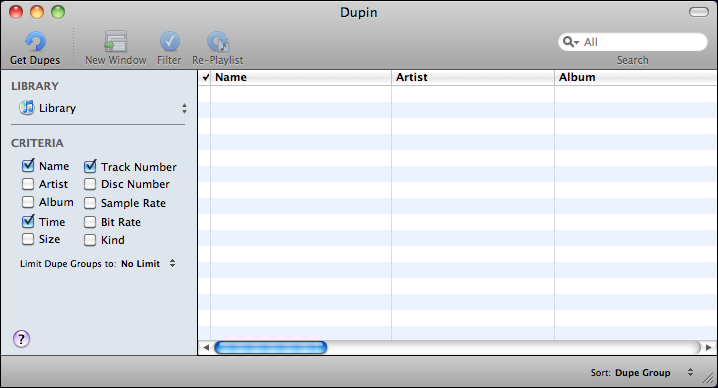Enable the Bit Rate checkbox

(90, 222)
